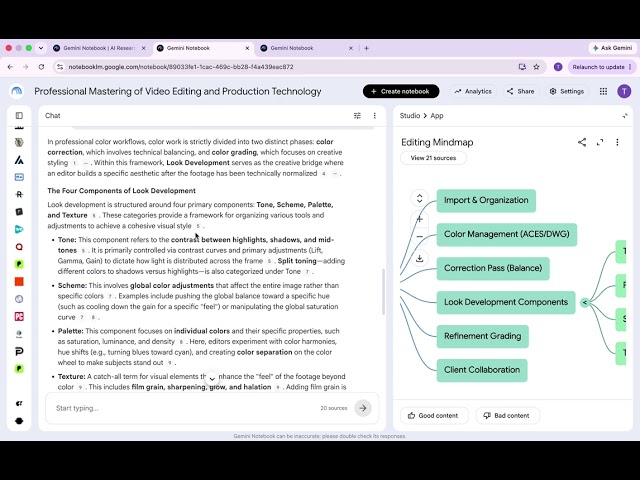Viewport: 640px width, 480px height.
Task: Open the user account avatar
Action: [624, 91]
